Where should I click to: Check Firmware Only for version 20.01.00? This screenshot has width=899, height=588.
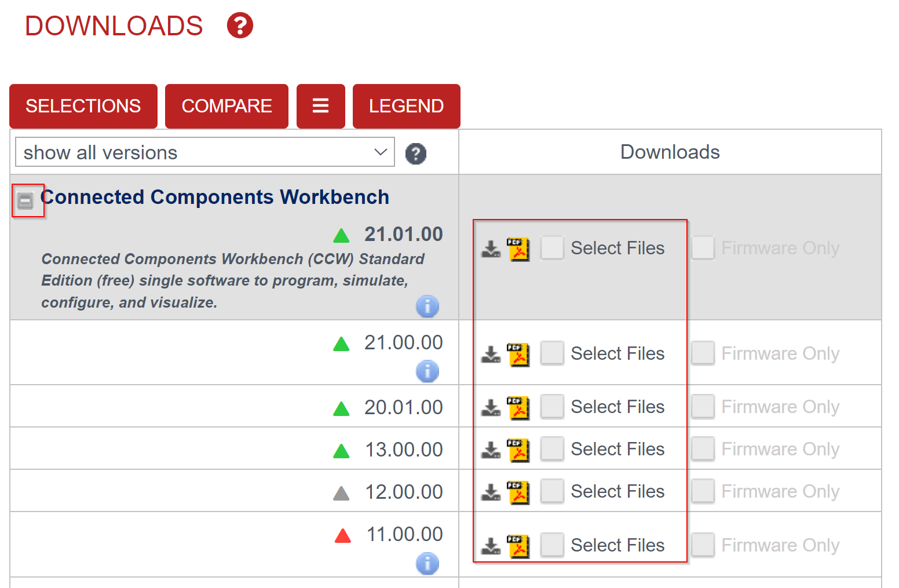click(x=703, y=407)
